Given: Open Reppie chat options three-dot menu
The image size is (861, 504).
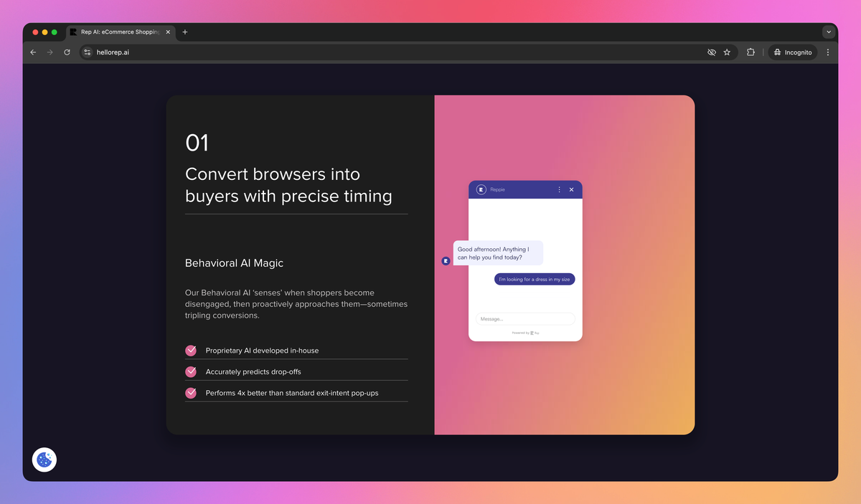Looking at the screenshot, I should coord(560,189).
